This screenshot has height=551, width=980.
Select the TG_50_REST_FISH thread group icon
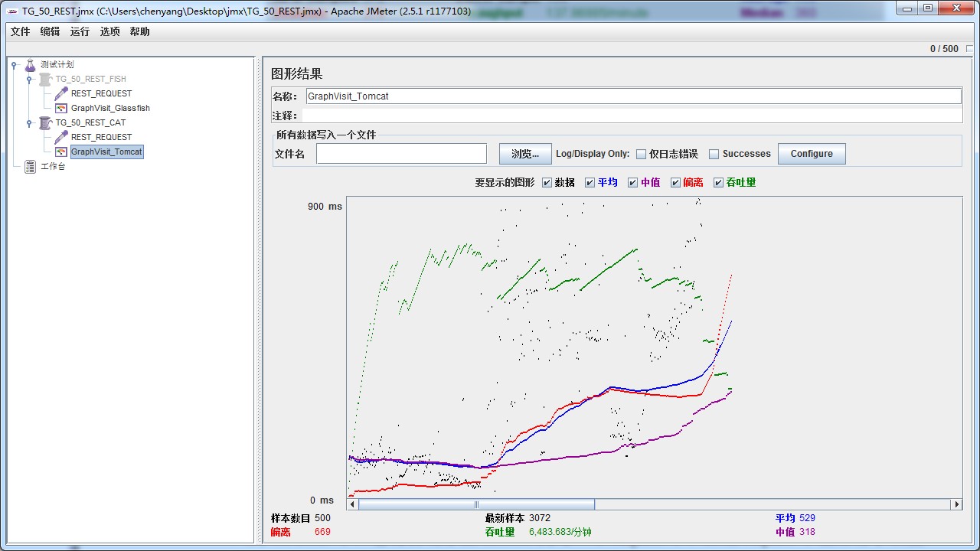[44, 79]
